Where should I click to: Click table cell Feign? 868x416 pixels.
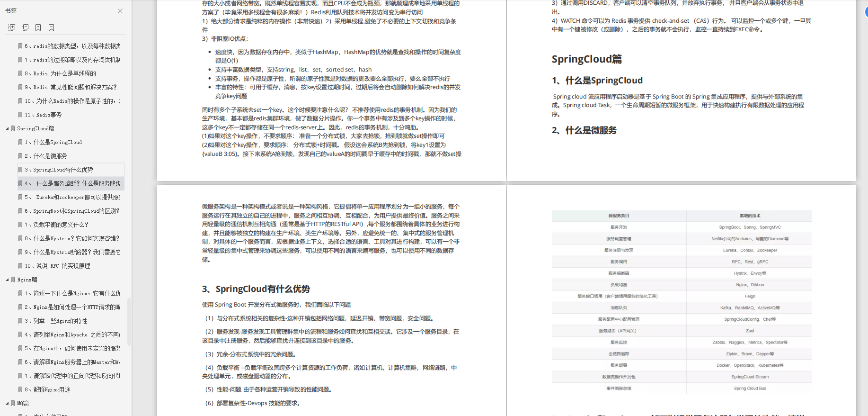point(750,296)
